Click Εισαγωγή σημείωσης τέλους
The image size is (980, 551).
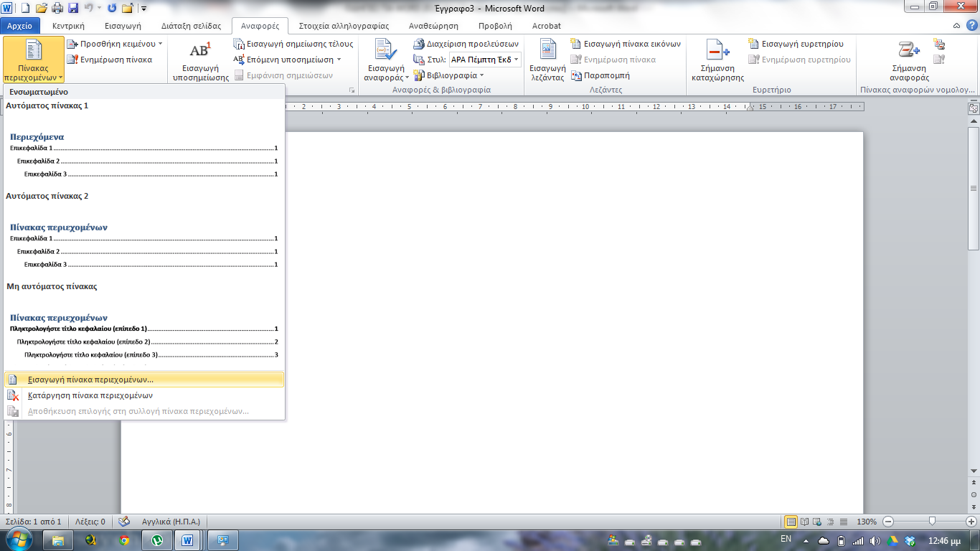pyautogui.click(x=293, y=44)
